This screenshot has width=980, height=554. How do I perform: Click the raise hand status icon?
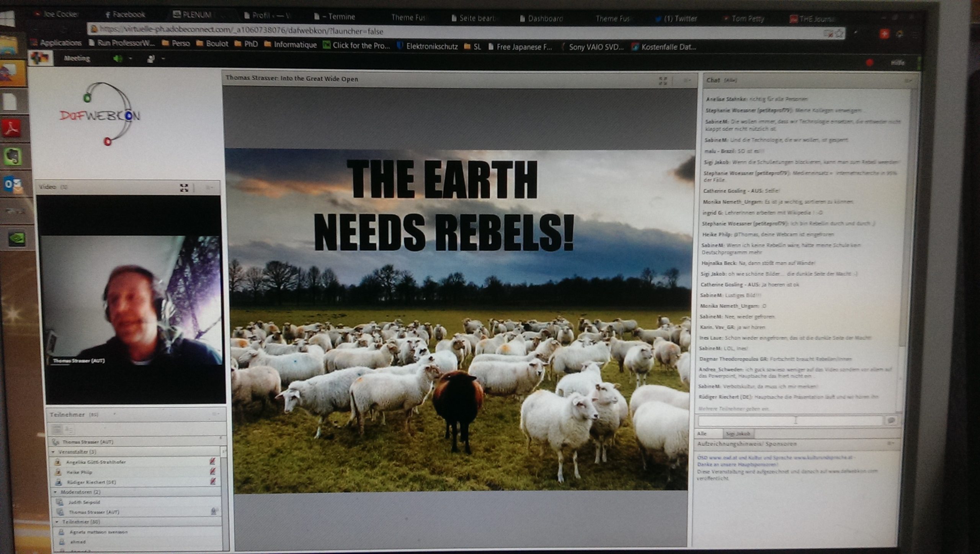click(151, 59)
